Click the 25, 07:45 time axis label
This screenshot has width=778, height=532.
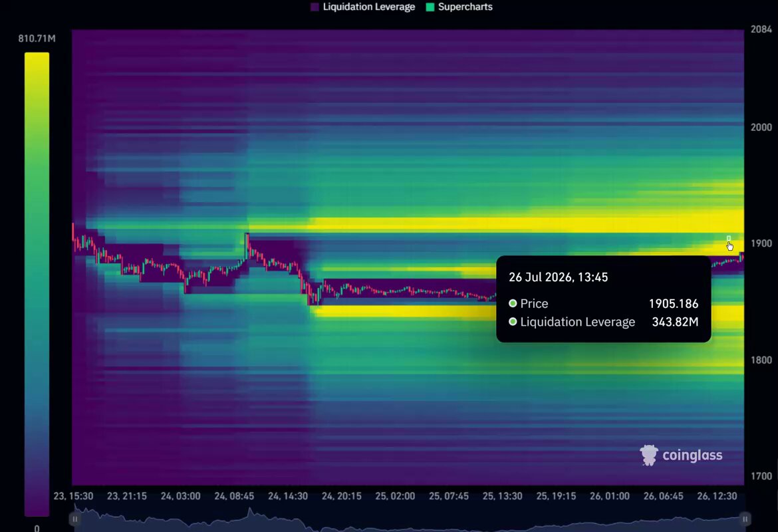coord(449,496)
